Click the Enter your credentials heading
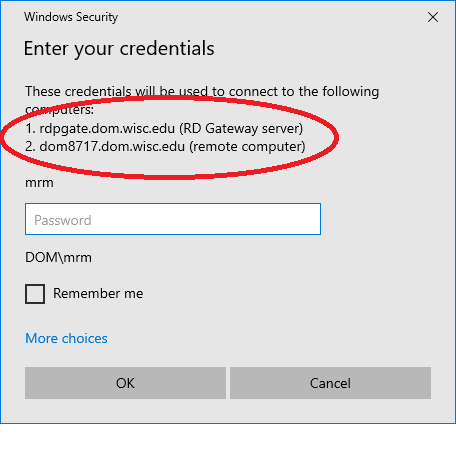 pos(119,49)
